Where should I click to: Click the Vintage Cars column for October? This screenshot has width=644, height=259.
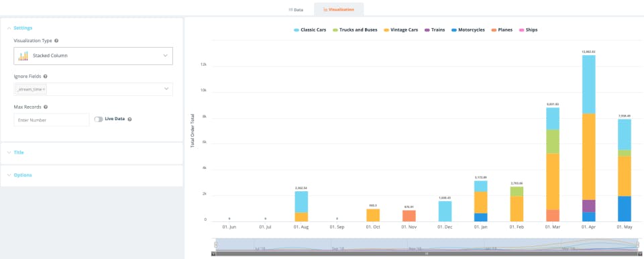click(x=373, y=215)
